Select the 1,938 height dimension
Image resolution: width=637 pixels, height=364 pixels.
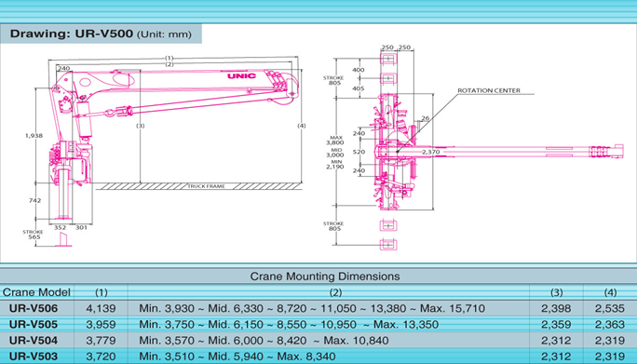(34, 136)
